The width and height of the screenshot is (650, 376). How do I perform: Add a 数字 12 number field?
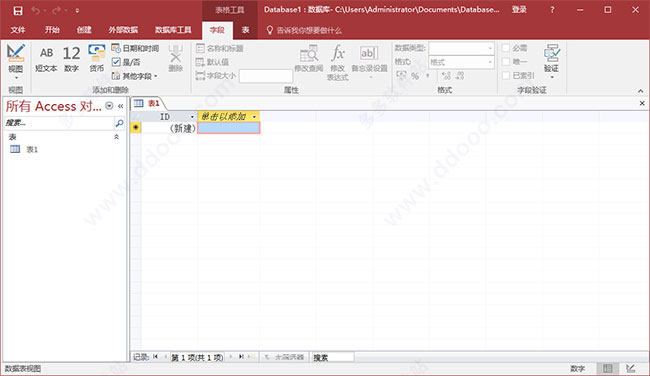(71, 58)
